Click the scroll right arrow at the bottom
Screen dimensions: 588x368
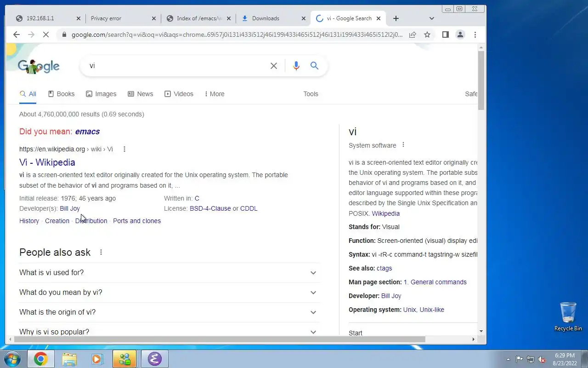coord(473,339)
